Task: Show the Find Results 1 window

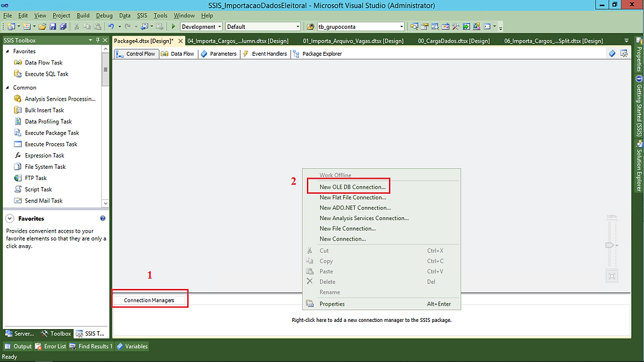Action: [91, 346]
